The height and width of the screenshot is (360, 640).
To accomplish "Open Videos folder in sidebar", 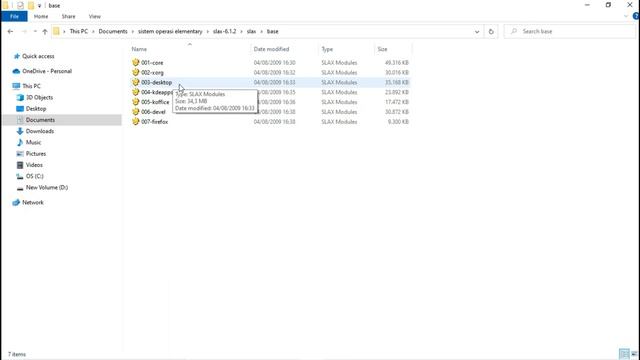I will [34, 165].
